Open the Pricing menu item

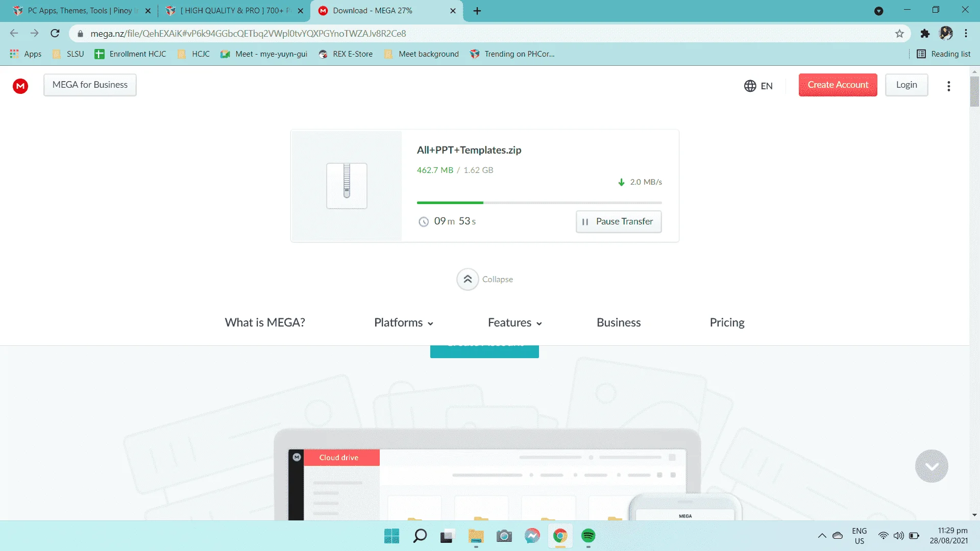(727, 322)
